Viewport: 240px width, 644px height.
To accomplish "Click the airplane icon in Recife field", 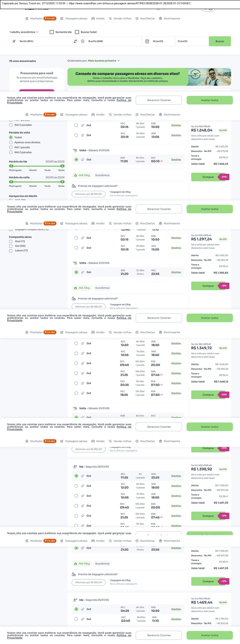I will (x=14, y=41).
